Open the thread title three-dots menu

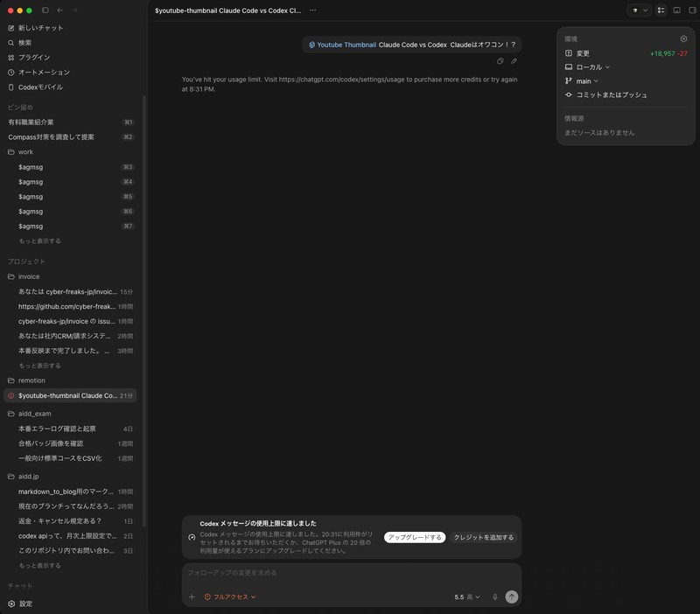(313, 10)
